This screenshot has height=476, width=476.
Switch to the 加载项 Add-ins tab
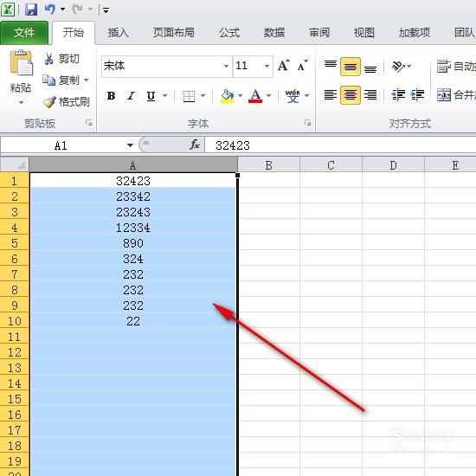(415, 33)
